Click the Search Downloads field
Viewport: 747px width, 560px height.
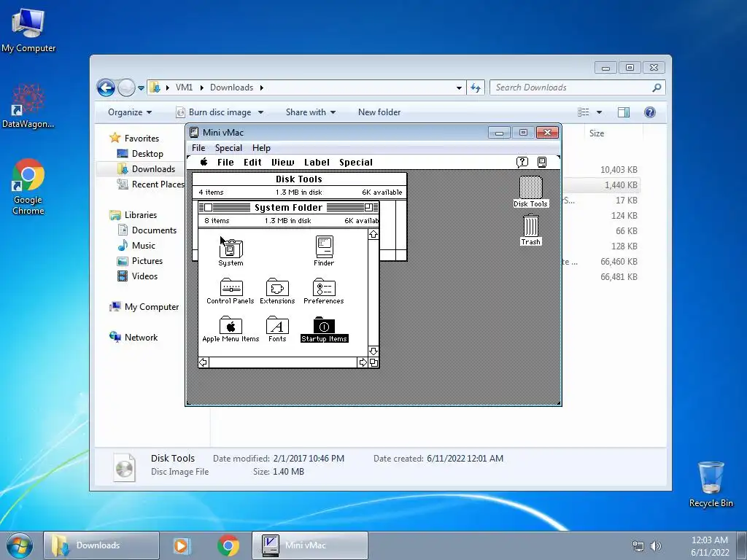pos(578,87)
